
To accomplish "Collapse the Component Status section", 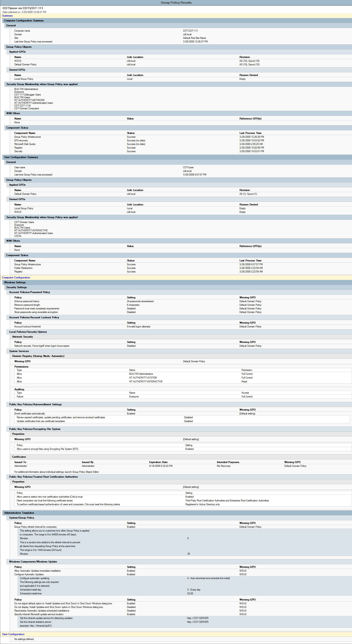I will [x=17, y=128].
